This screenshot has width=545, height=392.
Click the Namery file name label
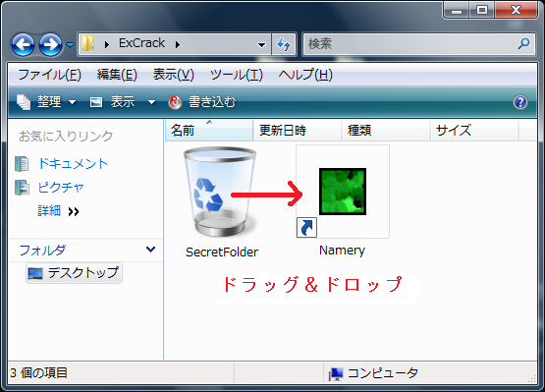tap(342, 251)
